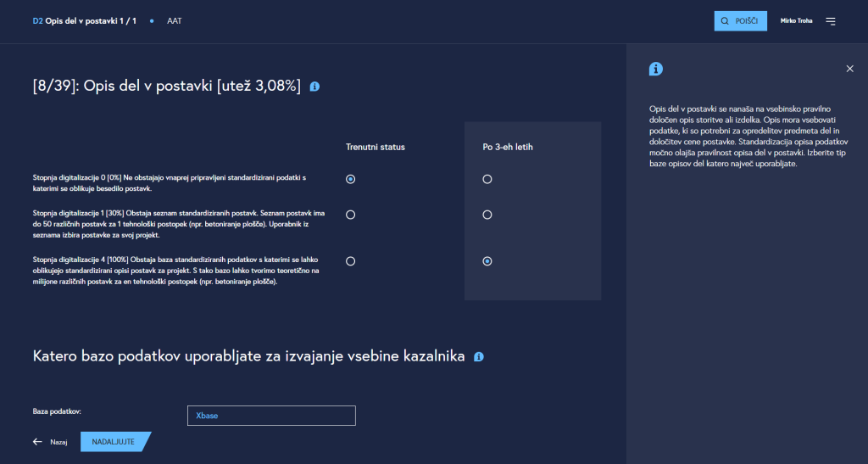The image size is (868, 464).
Task: Click the Stopnja digitalizacije 4 [100%] description text
Action: click(x=176, y=271)
